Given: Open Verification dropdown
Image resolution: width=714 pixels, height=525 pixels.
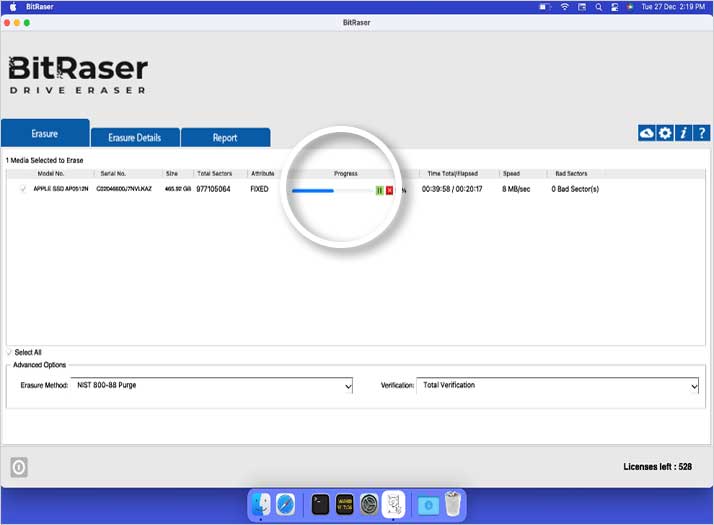Looking at the screenshot, I should [558, 386].
